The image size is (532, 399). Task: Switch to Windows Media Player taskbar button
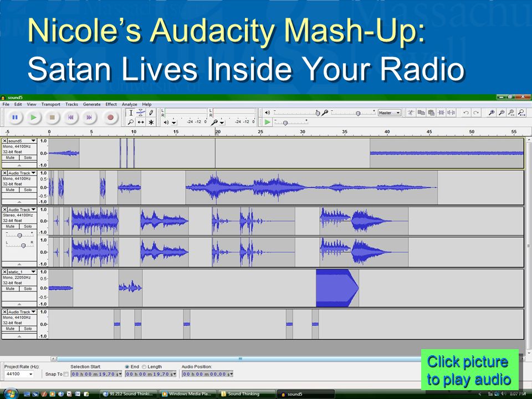187,394
